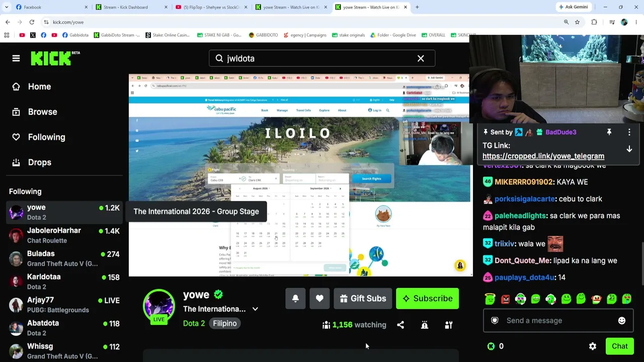This screenshot has width=644, height=362.
Task: Open the X bookmark icon
Action: click(x=33, y=35)
